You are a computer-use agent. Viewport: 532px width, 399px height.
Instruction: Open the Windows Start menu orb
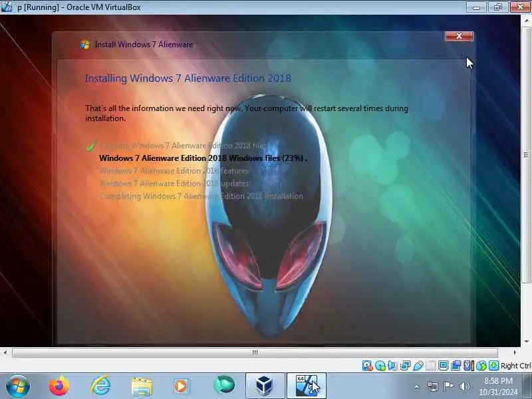18,386
